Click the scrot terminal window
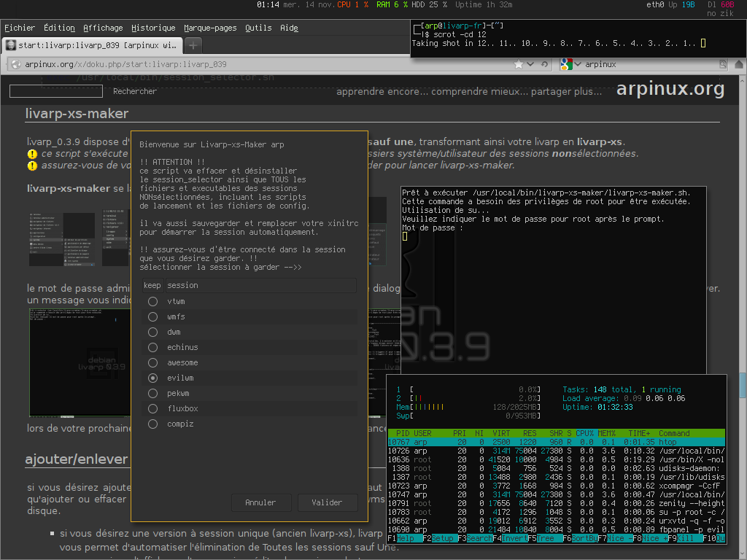 click(578, 39)
